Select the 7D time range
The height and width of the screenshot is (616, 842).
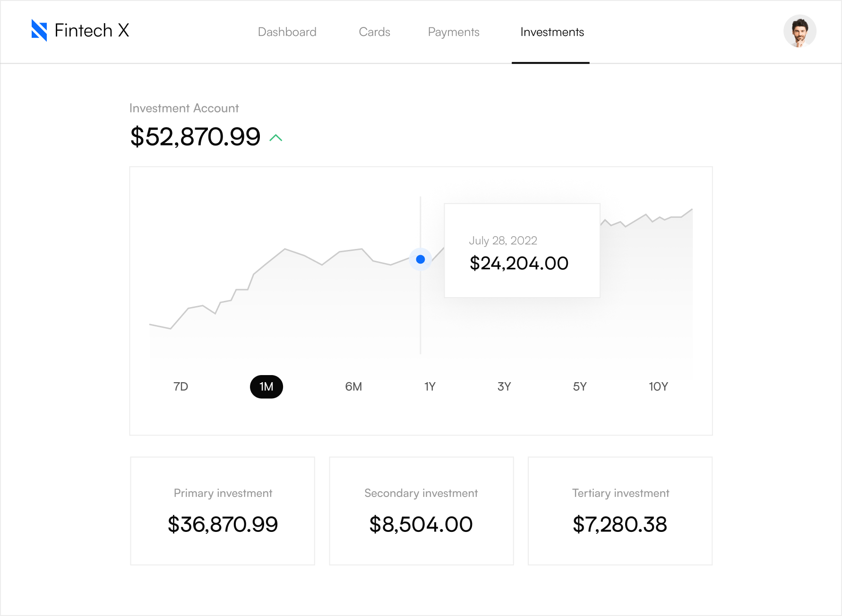181,386
